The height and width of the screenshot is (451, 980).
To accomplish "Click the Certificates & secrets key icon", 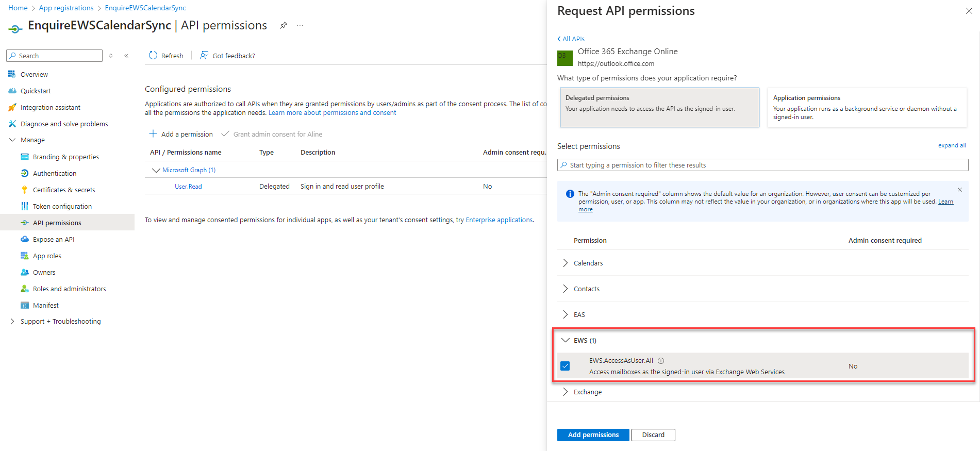I will click(x=24, y=190).
